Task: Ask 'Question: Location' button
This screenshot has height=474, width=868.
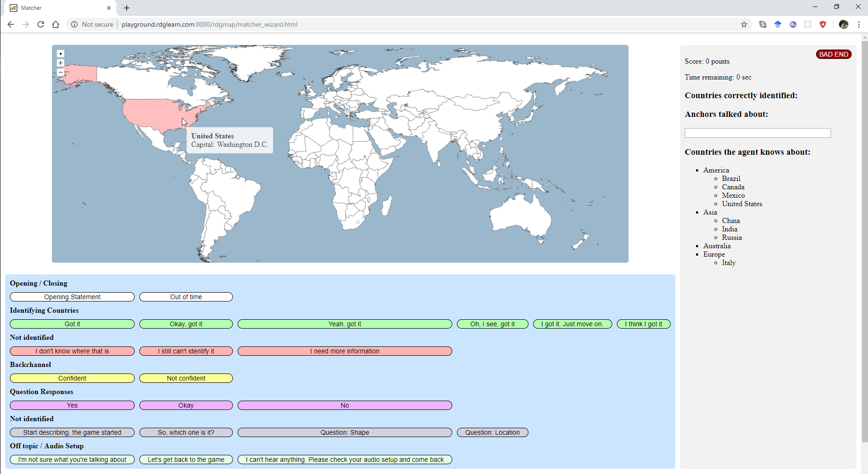Action: click(x=492, y=432)
